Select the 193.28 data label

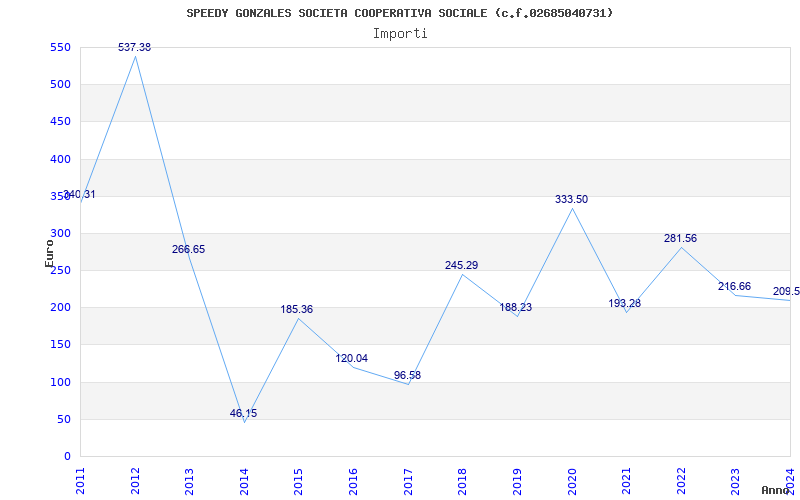pyautogui.click(x=624, y=304)
